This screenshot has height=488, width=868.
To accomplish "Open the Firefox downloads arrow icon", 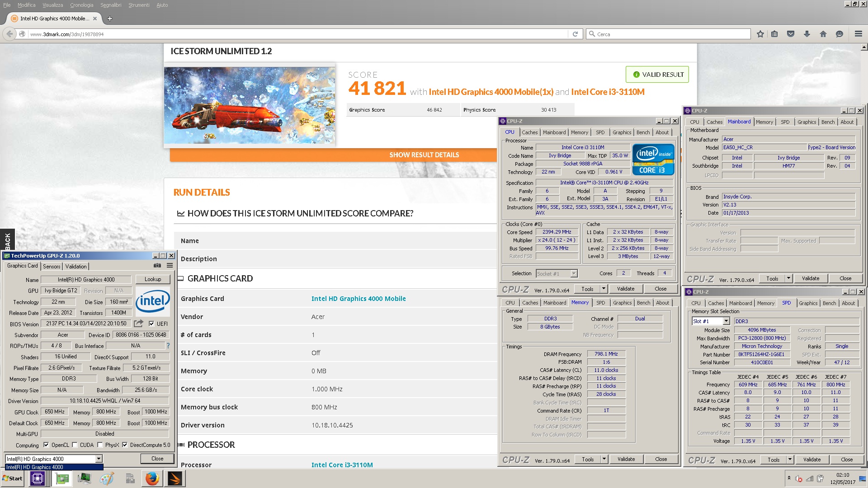I will pos(807,34).
